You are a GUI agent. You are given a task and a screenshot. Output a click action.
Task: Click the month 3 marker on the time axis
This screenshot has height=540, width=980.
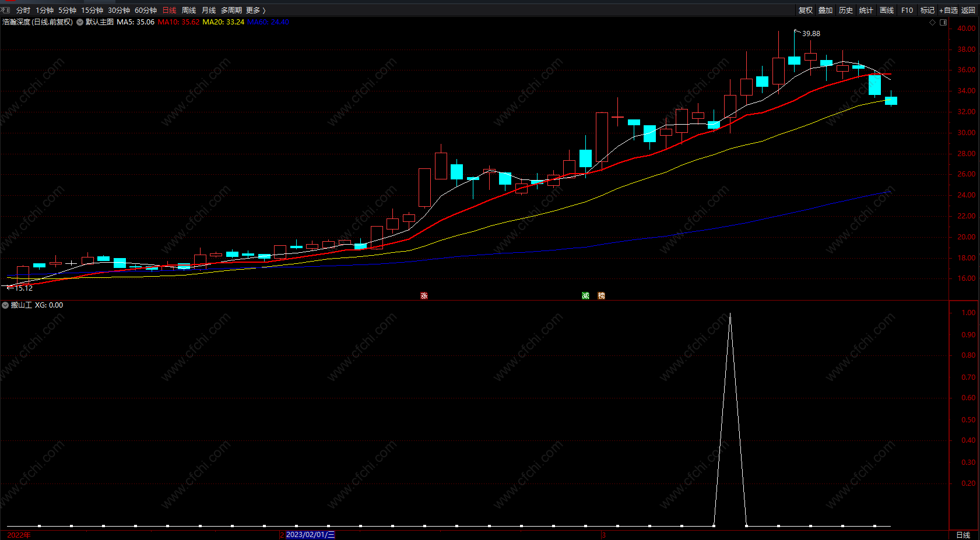tap(604, 535)
